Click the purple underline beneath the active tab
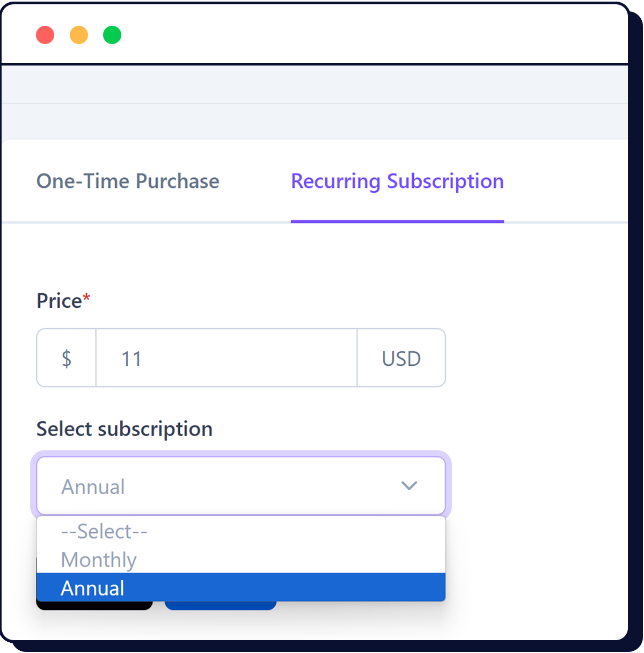 [x=397, y=221]
